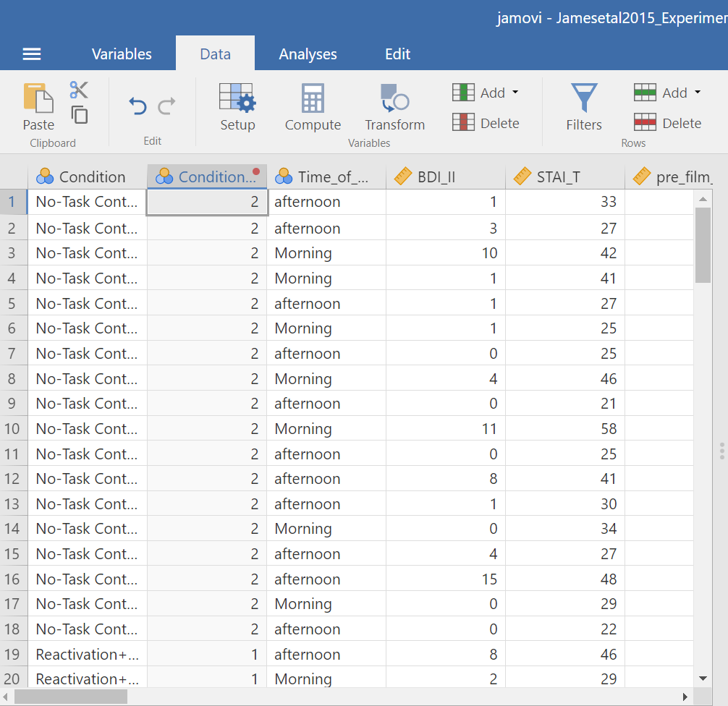Click the Delete rows icon
The width and height of the screenshot is (728, 706).
[645, 122]
